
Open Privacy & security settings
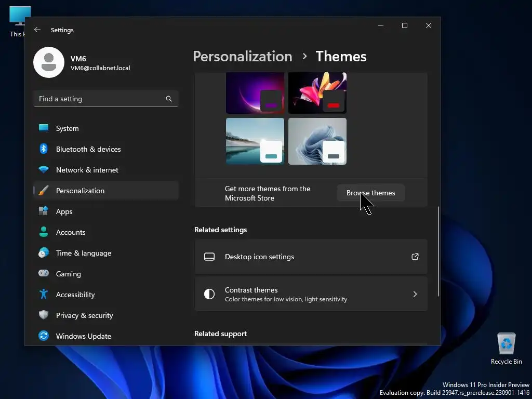[106, 315]
